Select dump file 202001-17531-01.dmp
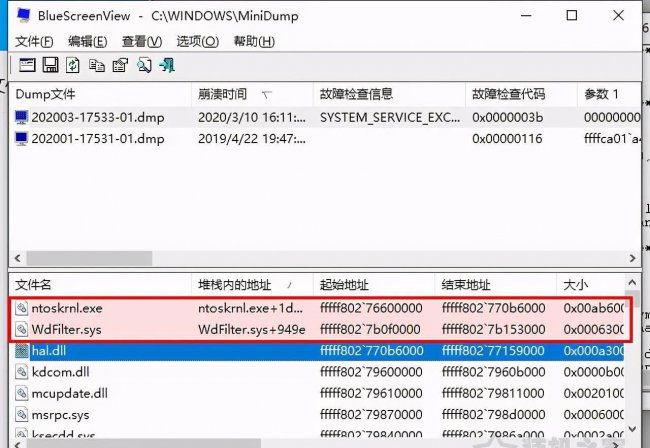 click(98, 138)
